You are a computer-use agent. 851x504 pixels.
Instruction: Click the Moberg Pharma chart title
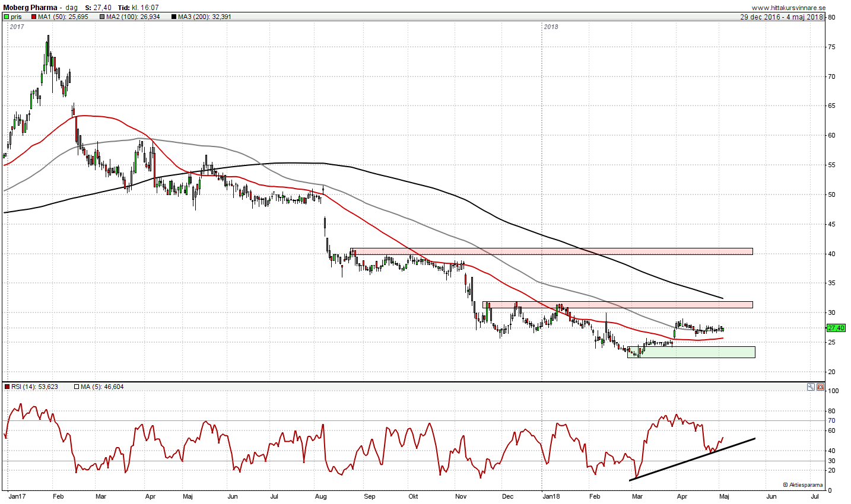[30, 8]
